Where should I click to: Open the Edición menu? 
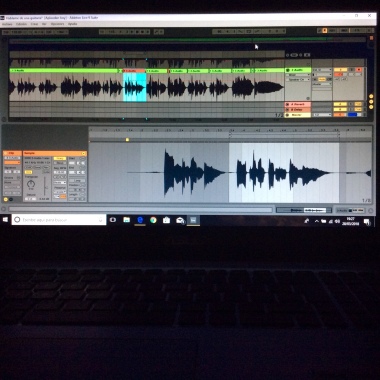click(21, 24)
